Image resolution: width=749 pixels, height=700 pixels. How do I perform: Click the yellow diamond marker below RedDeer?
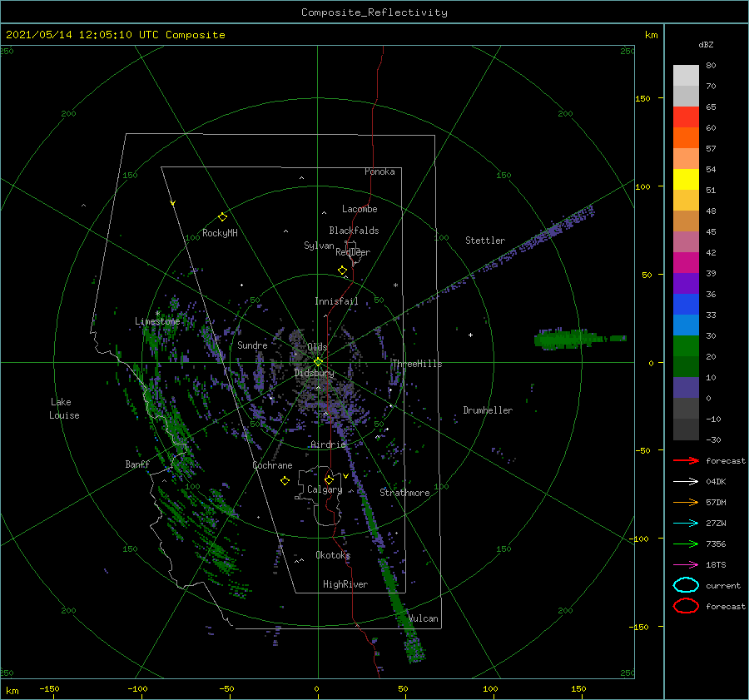342,270
